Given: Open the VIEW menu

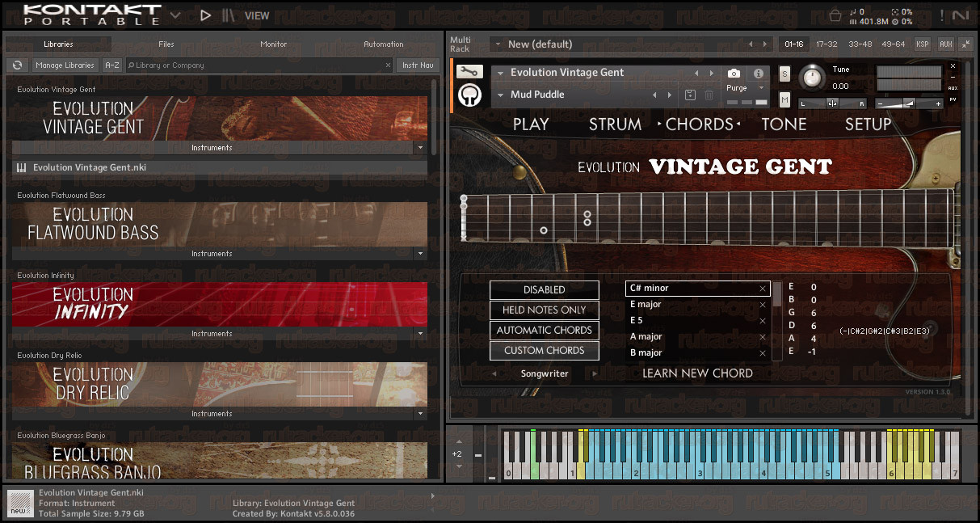Looking at the screenshot, I should click(257, 15).
